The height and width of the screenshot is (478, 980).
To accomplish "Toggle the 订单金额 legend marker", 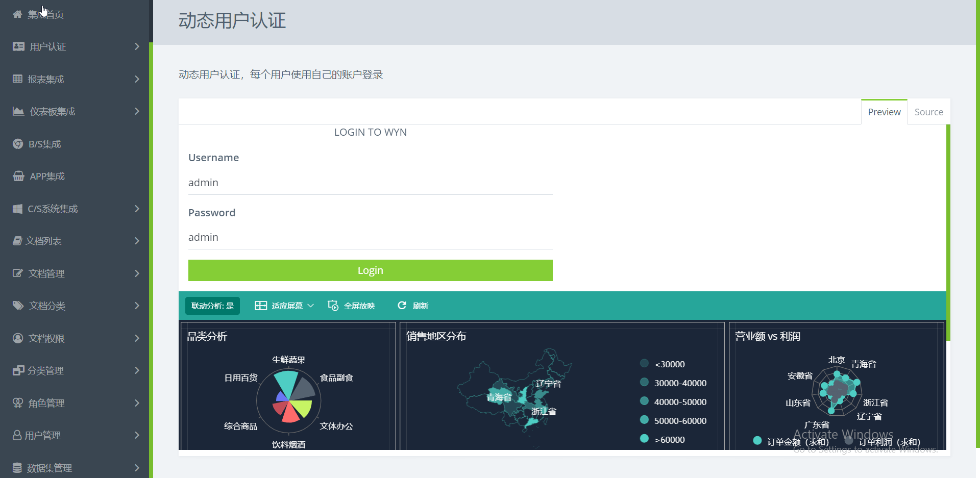I will point(757,441).
